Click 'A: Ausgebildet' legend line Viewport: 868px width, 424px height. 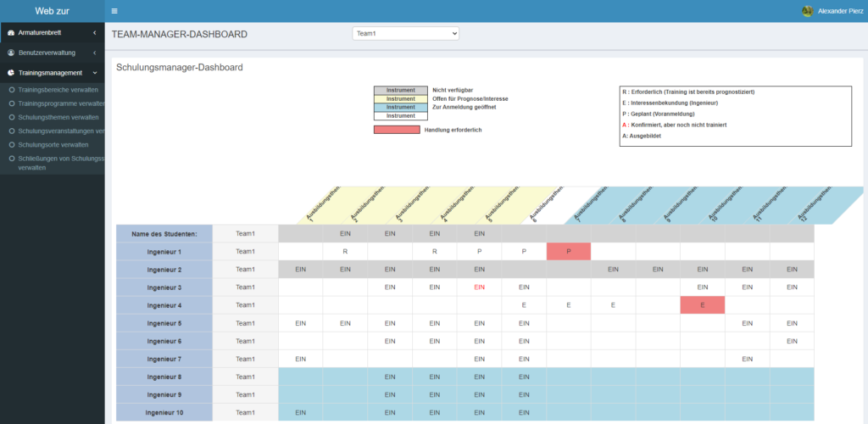pyautogui.click(x=641, y=136)
